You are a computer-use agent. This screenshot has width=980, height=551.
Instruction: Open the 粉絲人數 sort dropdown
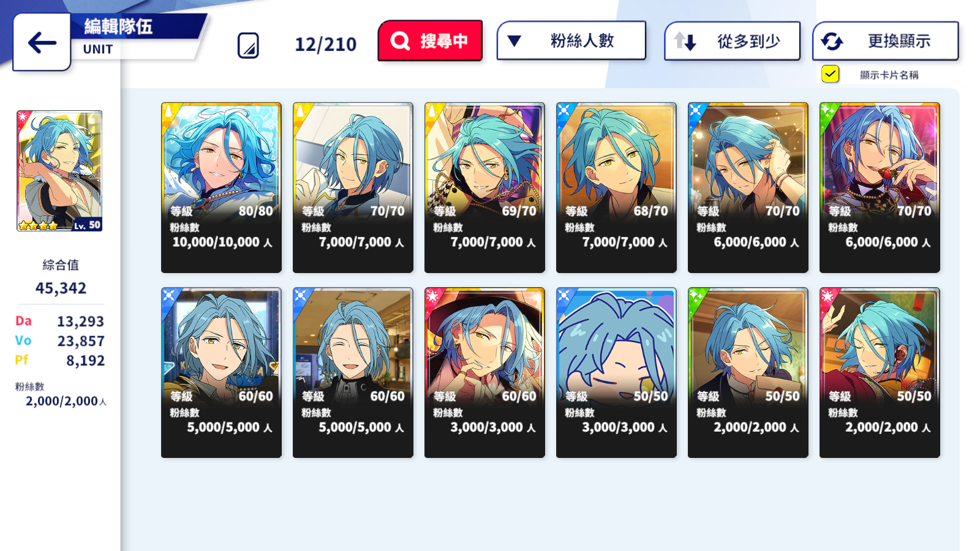(x=571, y=41)
